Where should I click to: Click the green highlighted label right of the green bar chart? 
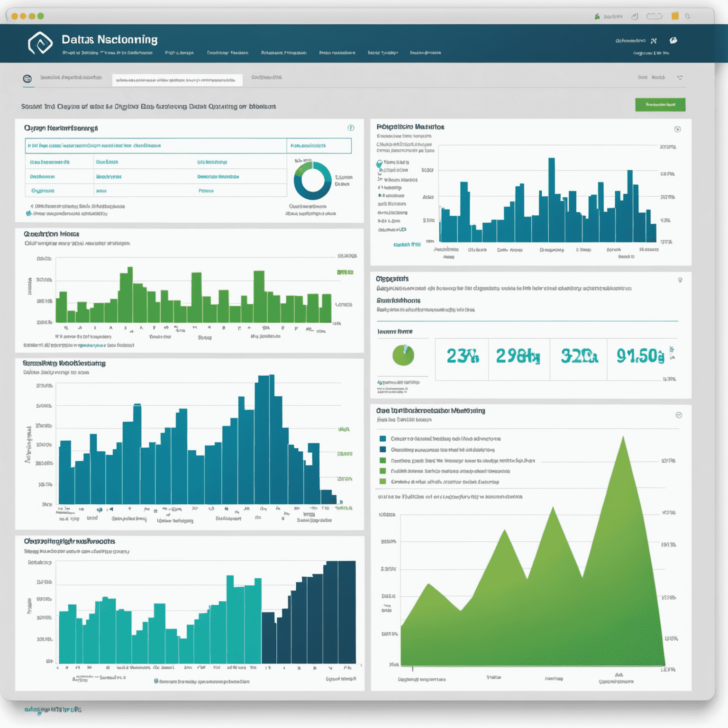click(x=345, y=273)
